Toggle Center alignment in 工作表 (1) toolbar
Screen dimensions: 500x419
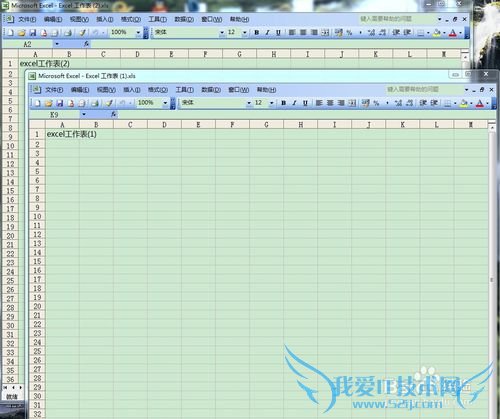(330, 103)
